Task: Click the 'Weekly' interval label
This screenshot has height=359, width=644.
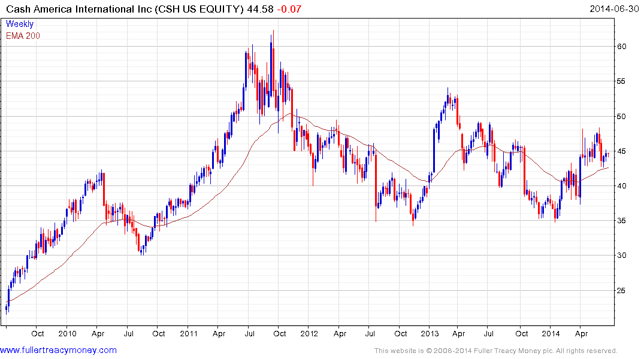Action: 20,24
